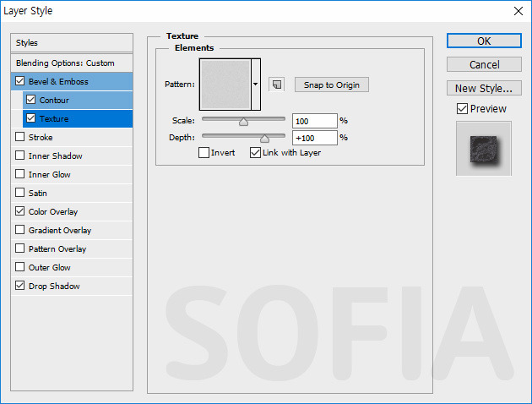Screen dimensions: 532x404
Task: Enable the Pattern Overlay checkbox
Action: (x=20, y=248)
